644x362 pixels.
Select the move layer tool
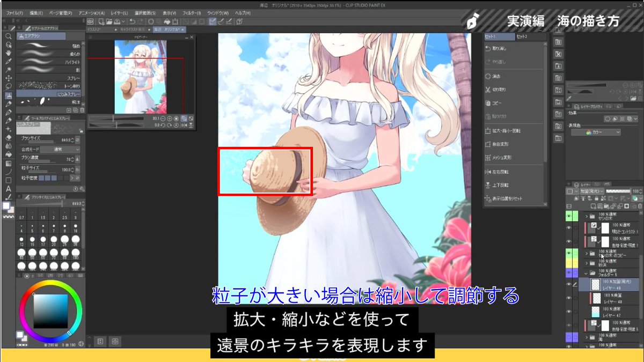click(x=9, y=78)
